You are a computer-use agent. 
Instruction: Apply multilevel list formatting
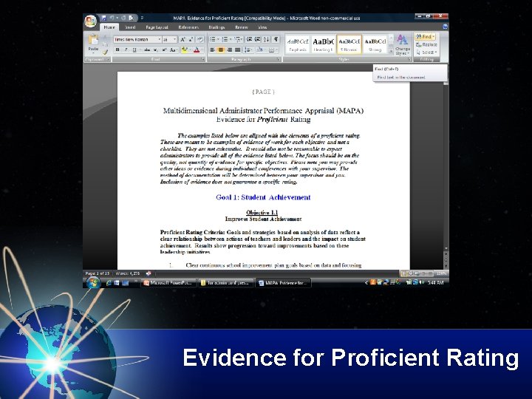pos(237,39)
